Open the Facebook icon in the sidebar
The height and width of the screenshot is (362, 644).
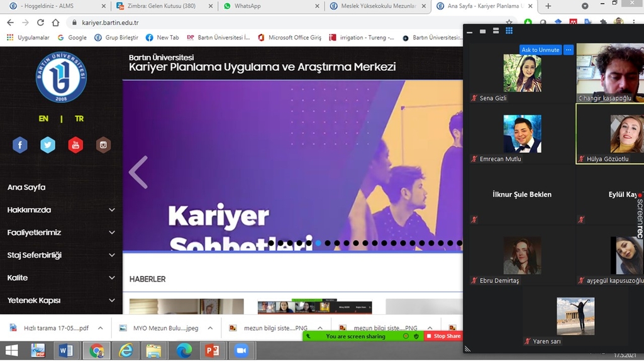[19, 145]
